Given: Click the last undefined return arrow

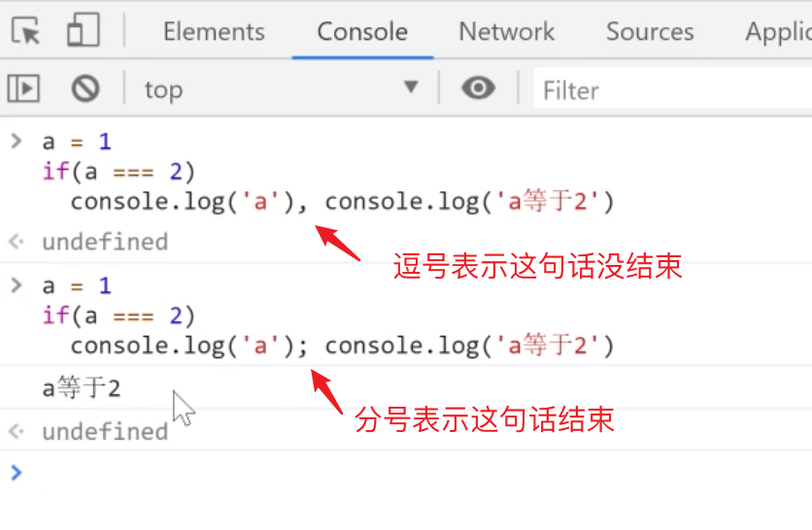Looking at the screenshot, I should click(x=17, y=431).
